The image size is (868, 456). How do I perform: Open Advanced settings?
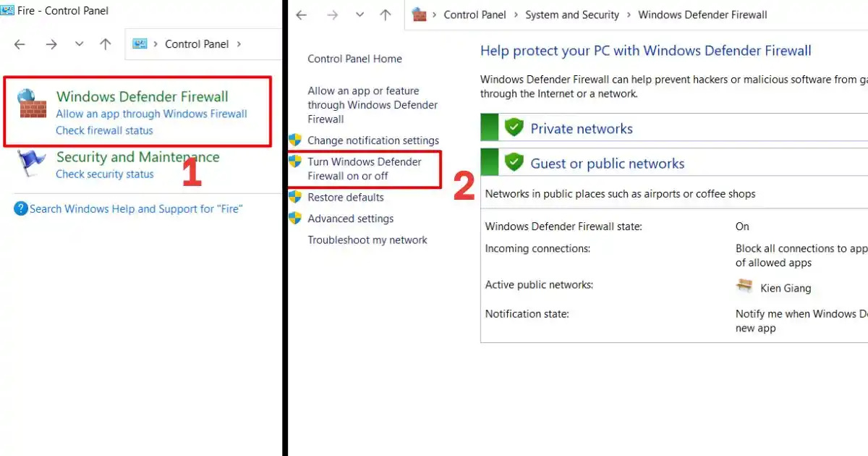click(351, 219)
